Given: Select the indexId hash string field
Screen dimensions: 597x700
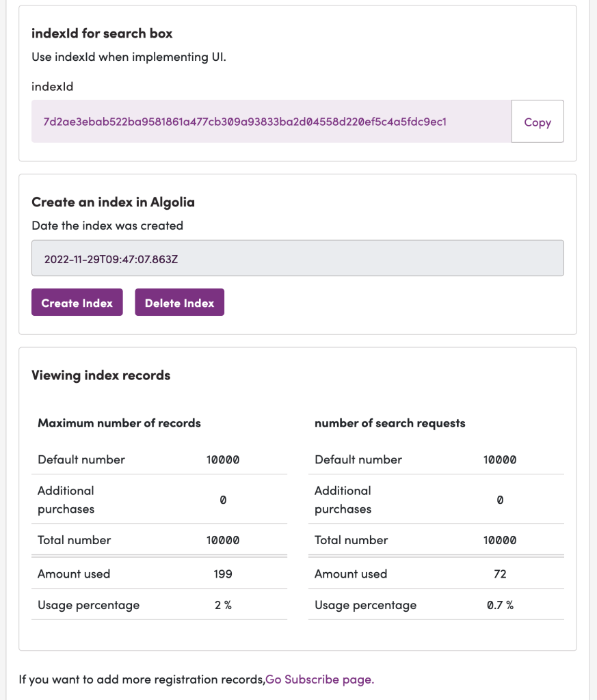Looking at the screenshot, I should [271, 122].
